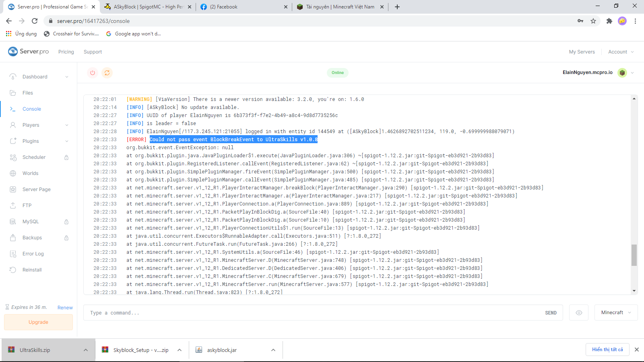Select the Console terminal icon
This screenshot has height=362, width=644.
tap(13, 109)
